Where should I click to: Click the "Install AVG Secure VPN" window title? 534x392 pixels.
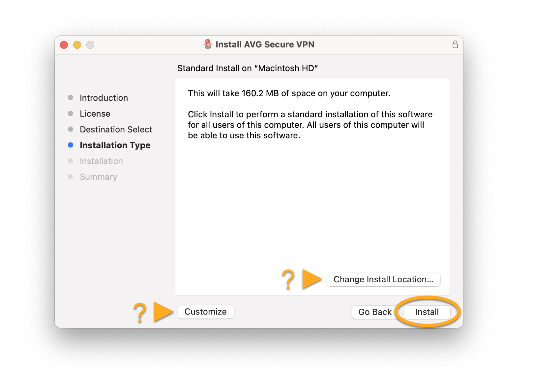point(265,44)
